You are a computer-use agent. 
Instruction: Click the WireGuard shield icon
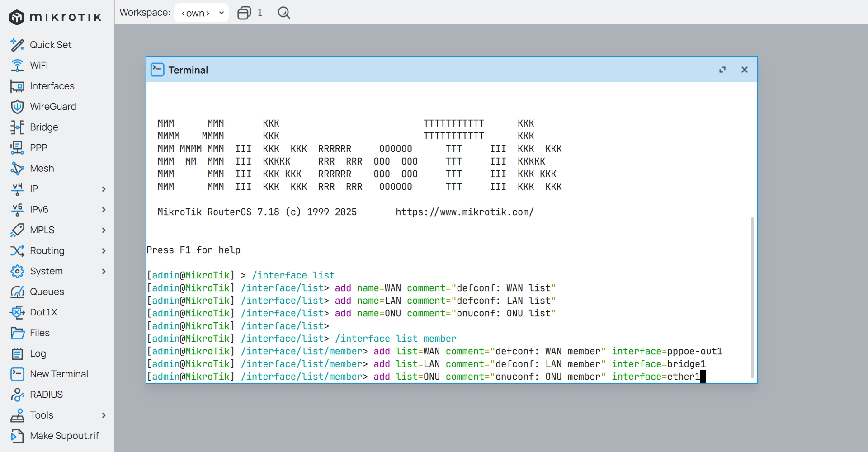17,107
